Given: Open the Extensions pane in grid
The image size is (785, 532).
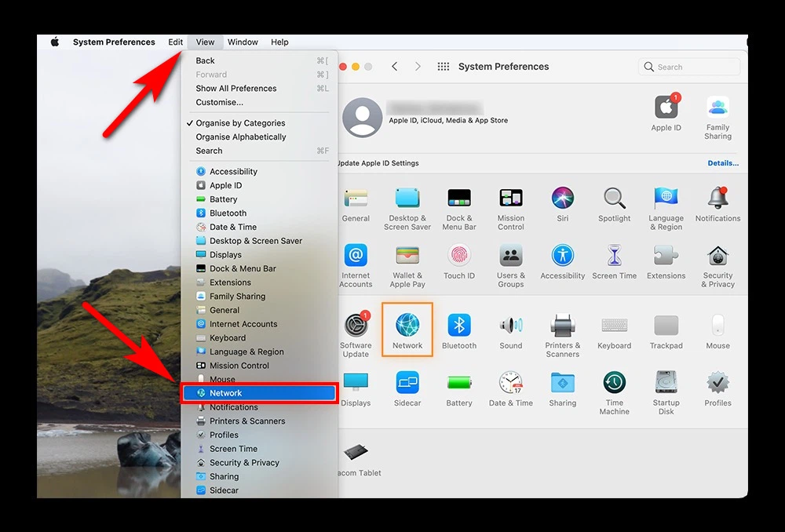Looking at the screenshot, I should click(x=666, y=255).
